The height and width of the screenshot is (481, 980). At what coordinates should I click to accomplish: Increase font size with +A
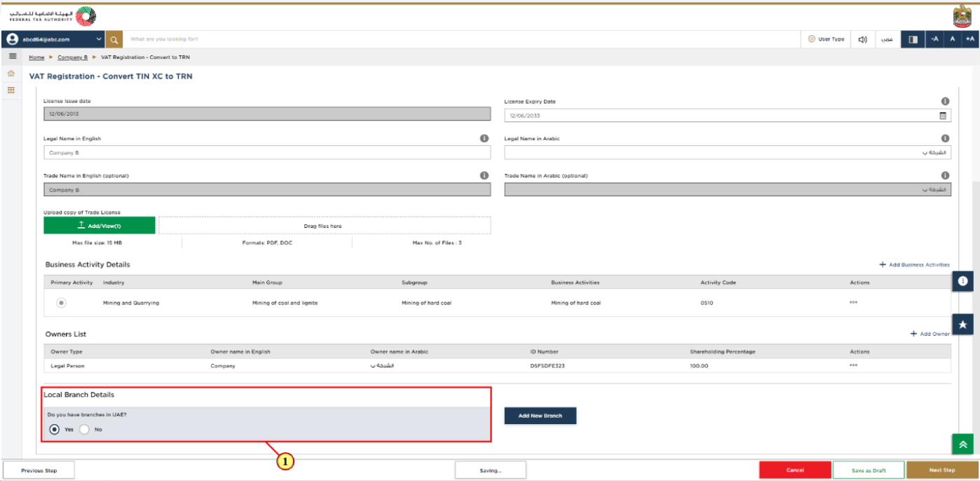[x=970, y=39]
